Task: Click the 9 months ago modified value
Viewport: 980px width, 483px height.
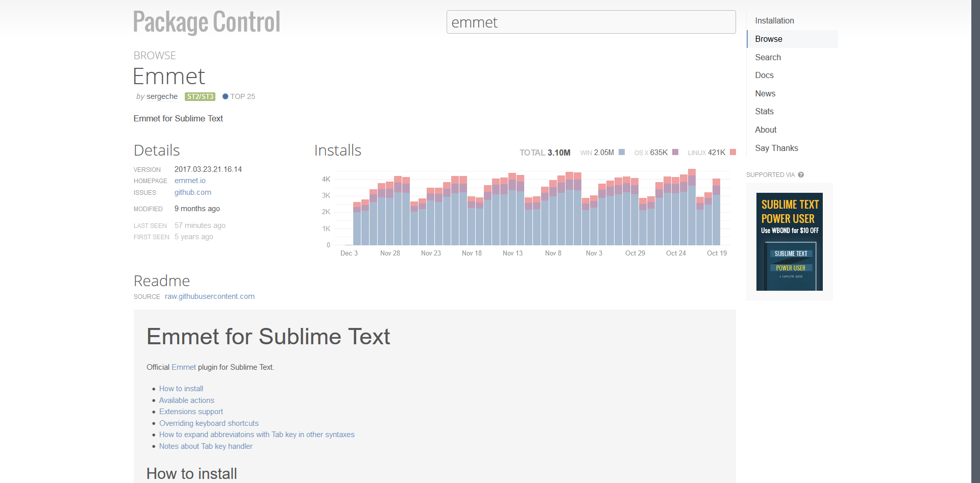Action: click(197, 209)
